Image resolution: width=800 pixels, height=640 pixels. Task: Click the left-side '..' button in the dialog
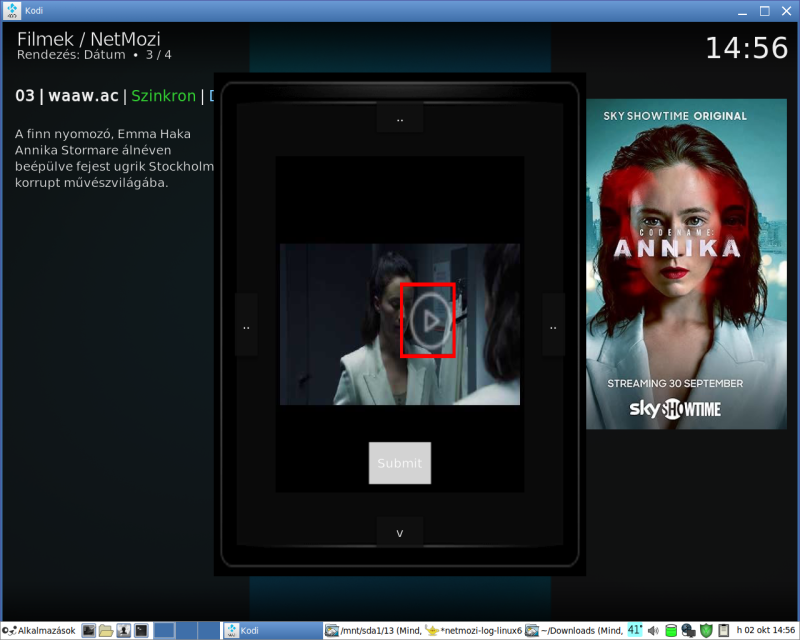[246, 326]
